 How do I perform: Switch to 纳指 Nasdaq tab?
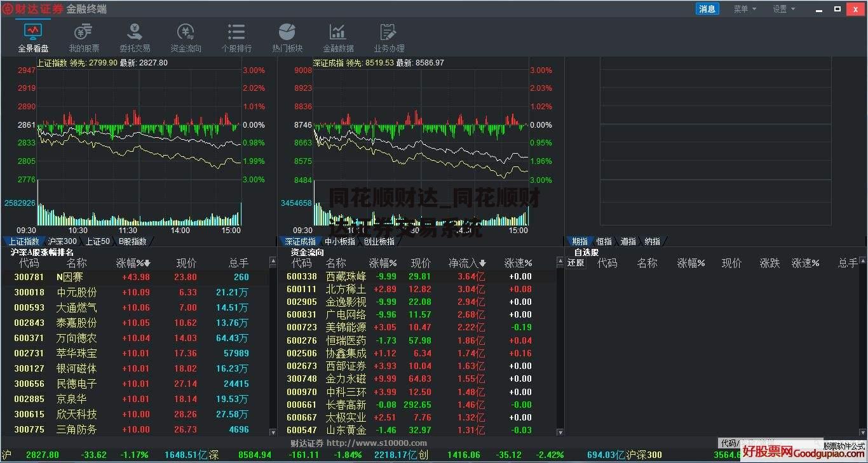click(x=653, y=241)
